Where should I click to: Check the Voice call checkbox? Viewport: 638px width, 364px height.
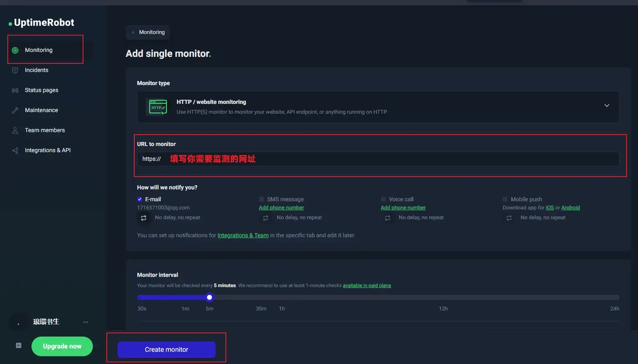(383, 199)
